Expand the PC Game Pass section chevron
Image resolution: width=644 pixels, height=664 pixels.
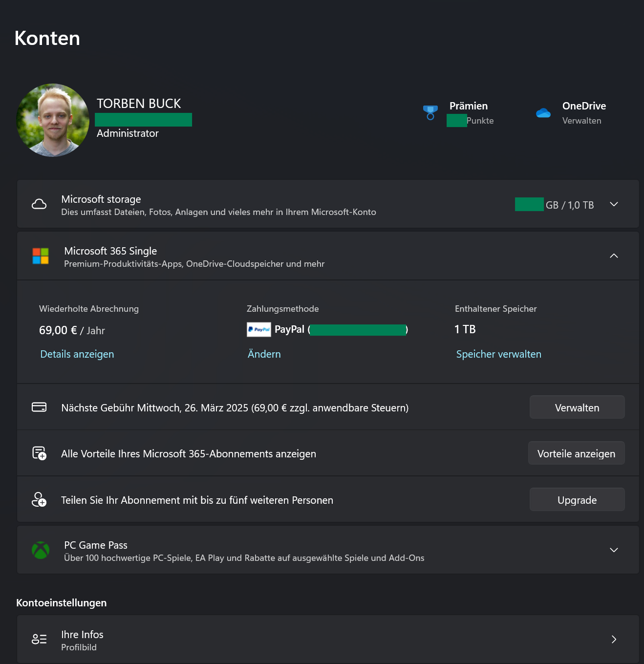tap(614, 550)
